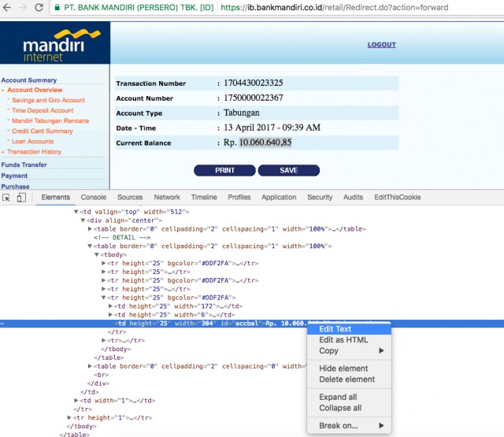Reload the page with the refresh icon
This screenshot has height=437, width=504.
pyautogui.click(x=39, y=7)
